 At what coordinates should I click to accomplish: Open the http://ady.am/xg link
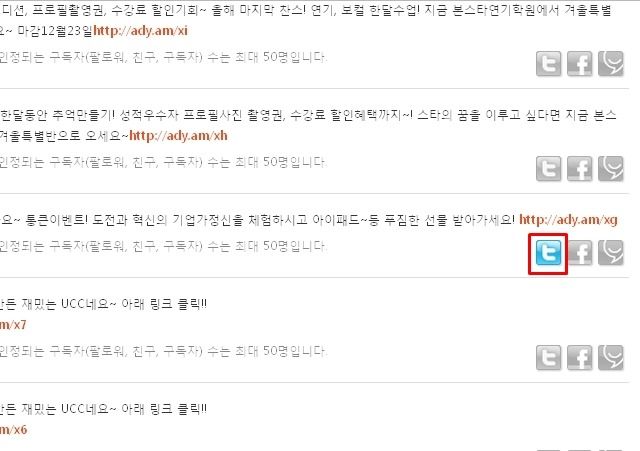(x=568, y=220)
